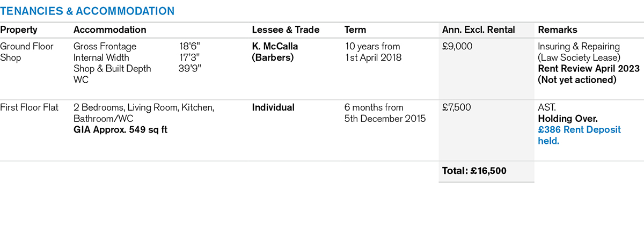
Task: Select the Rent Review April 2023 remark
Action: coord(589,69)
